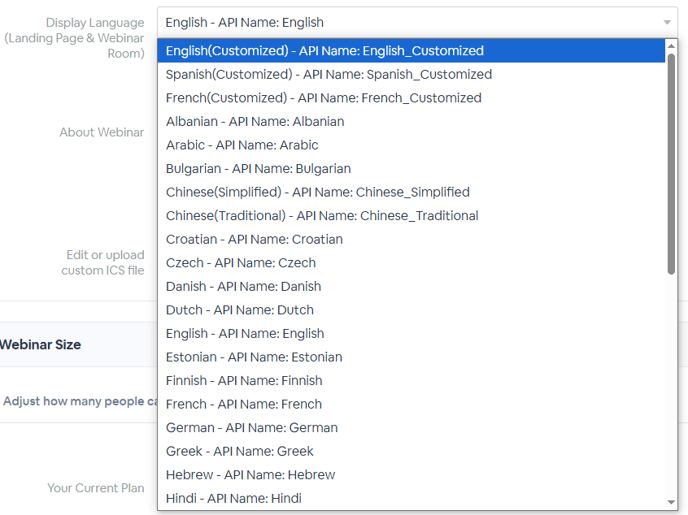Choose Hindi at bottom of list
Viewport: 688px width, 515px height.
pyautogui.click(x=411, y=498)
